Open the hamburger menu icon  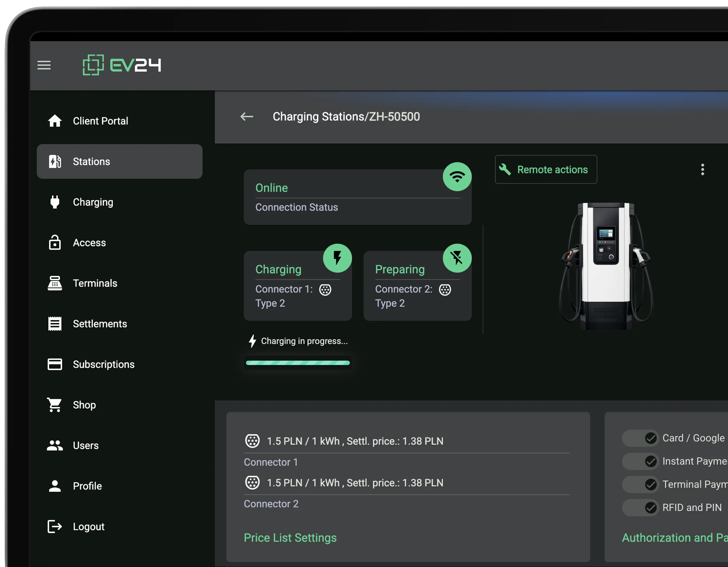coord(44,65)
